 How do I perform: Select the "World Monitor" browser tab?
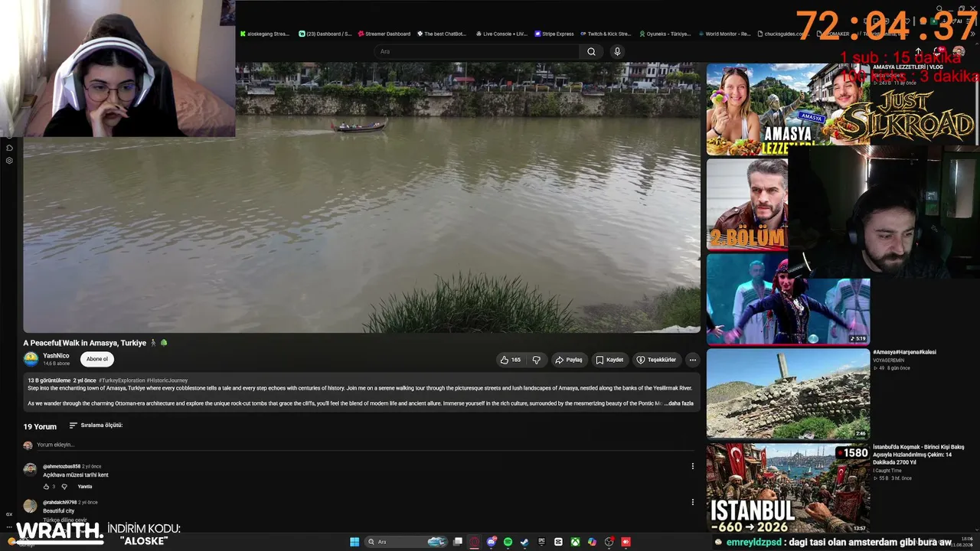(x=724, y=34)
